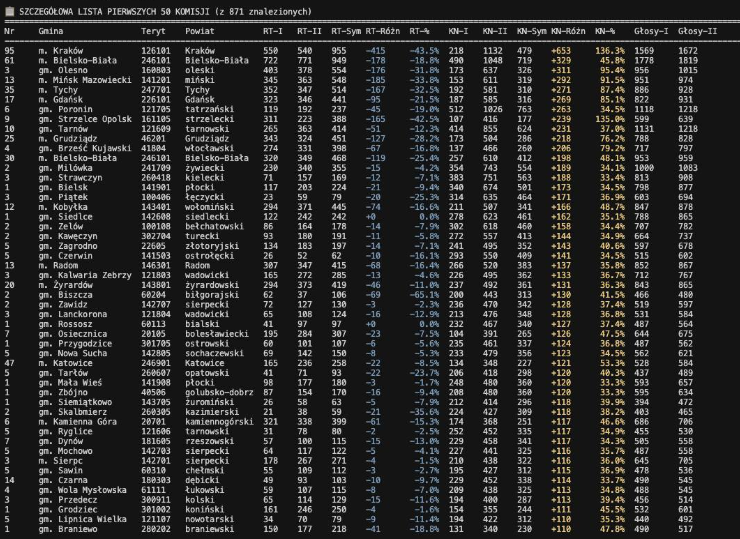Select 'gm. Mochowo' gmina entry

pyautogui.click(x=65, y=451)
